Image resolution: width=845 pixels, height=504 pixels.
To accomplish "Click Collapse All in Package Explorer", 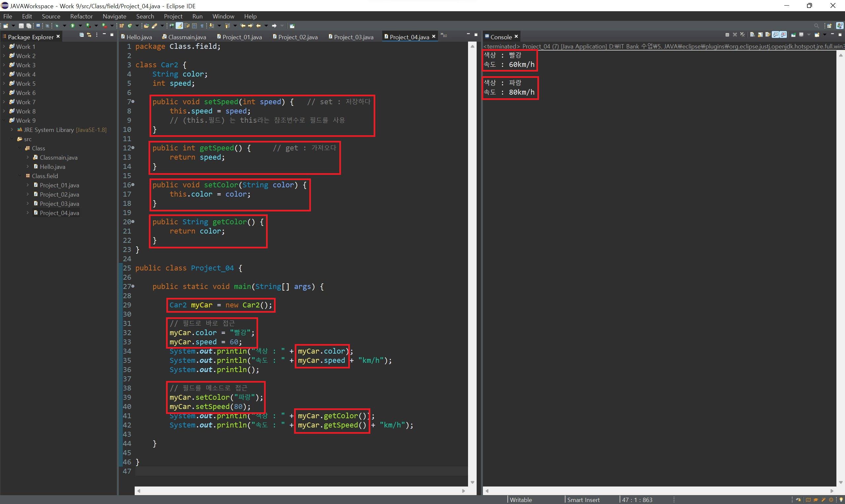I will pyautogui.click(x=82, y=35).
